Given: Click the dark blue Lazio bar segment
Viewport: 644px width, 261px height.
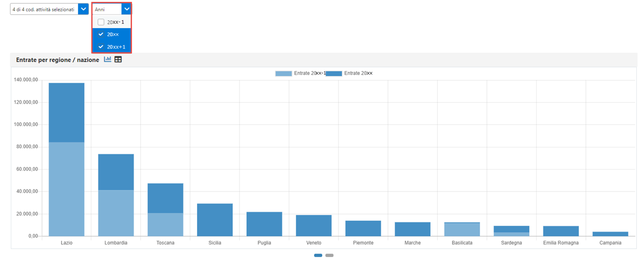Looking at the screenshot, I should (67, 112).
